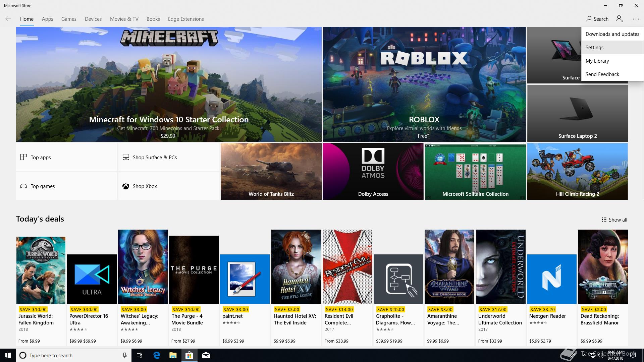Screen dimensions: 644x362
Task: Click the Cortana microphone icon
Action: pos(124,355)
